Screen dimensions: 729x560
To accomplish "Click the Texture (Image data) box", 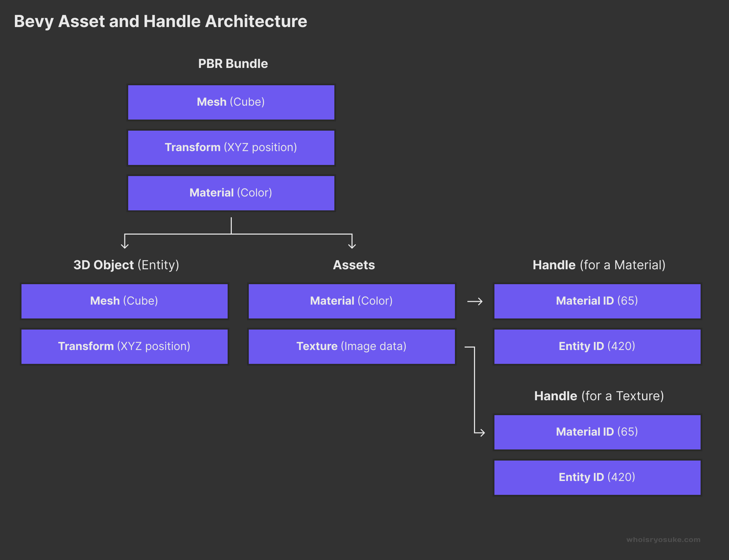I will click(x=351, y=346).
